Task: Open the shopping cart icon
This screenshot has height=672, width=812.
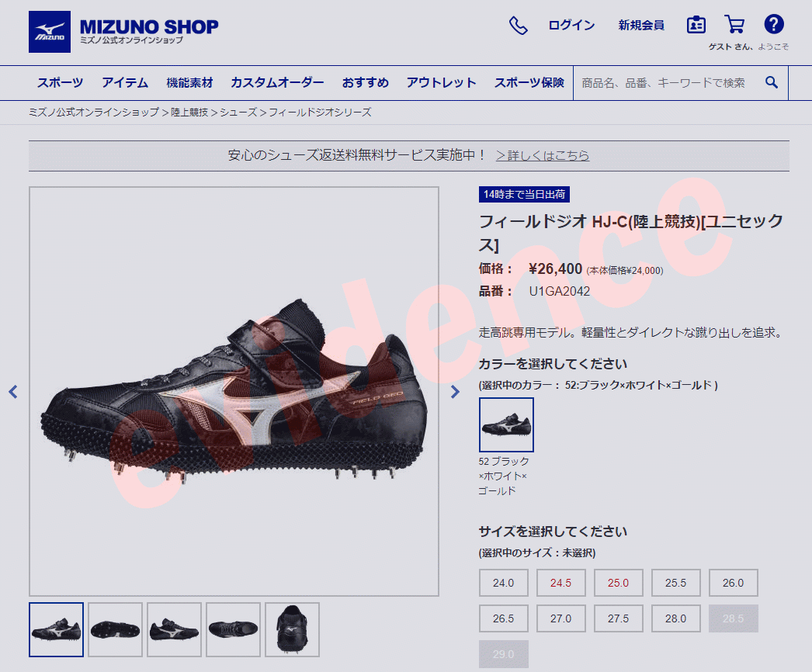Action: point(734,24)
